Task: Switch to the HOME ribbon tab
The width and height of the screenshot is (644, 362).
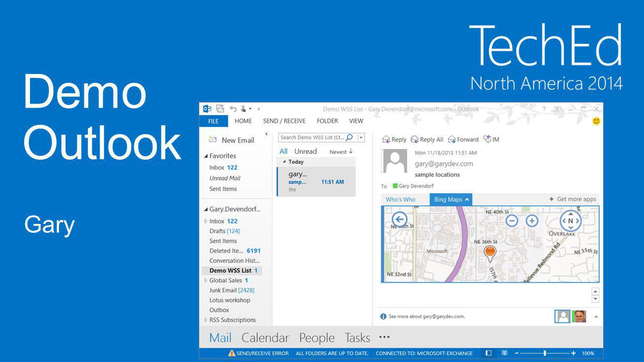Action: (x=243, y=121)
